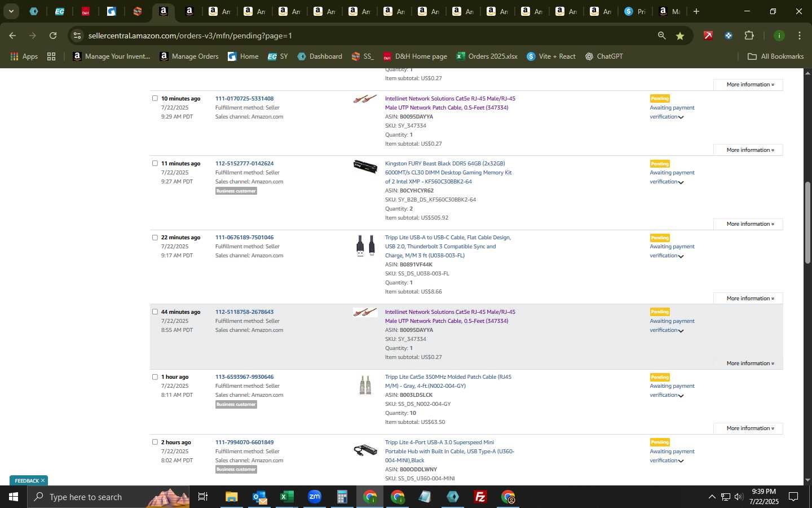
Task: Click the USB hub product thumbnail
Action: 365,450
